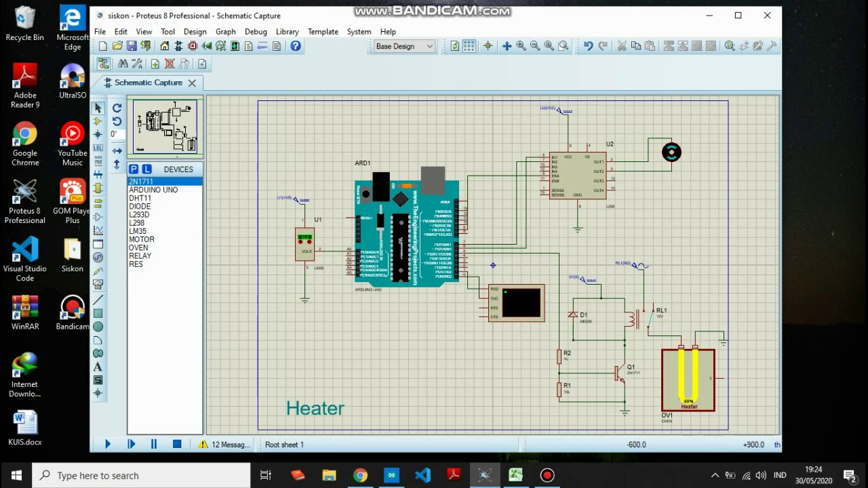Select the Text Script Mode tool
Screen dimensions: 868x488
98,161
